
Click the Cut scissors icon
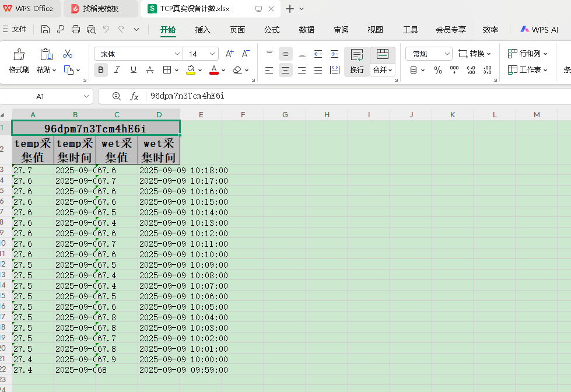[68, 54]
